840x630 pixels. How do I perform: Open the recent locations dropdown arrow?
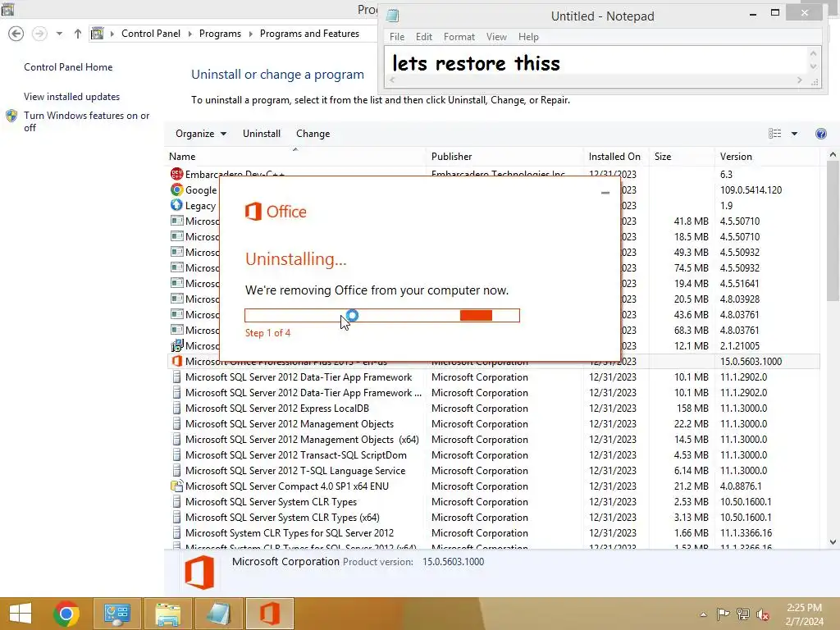point(59,34)
